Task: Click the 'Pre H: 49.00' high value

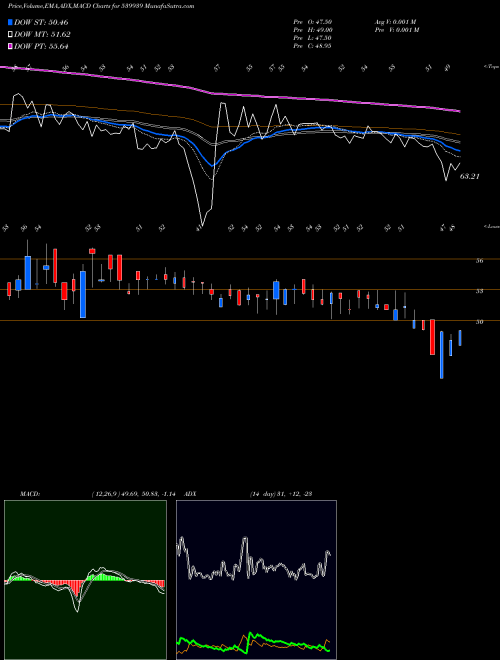Action: [313, 30]
